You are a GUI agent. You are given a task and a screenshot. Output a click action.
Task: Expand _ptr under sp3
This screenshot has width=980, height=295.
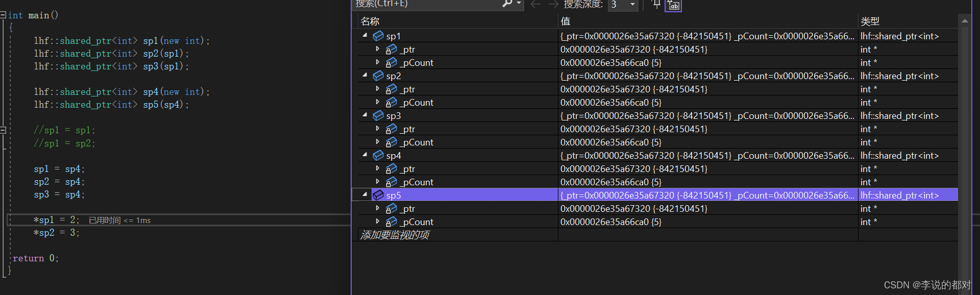378,129
